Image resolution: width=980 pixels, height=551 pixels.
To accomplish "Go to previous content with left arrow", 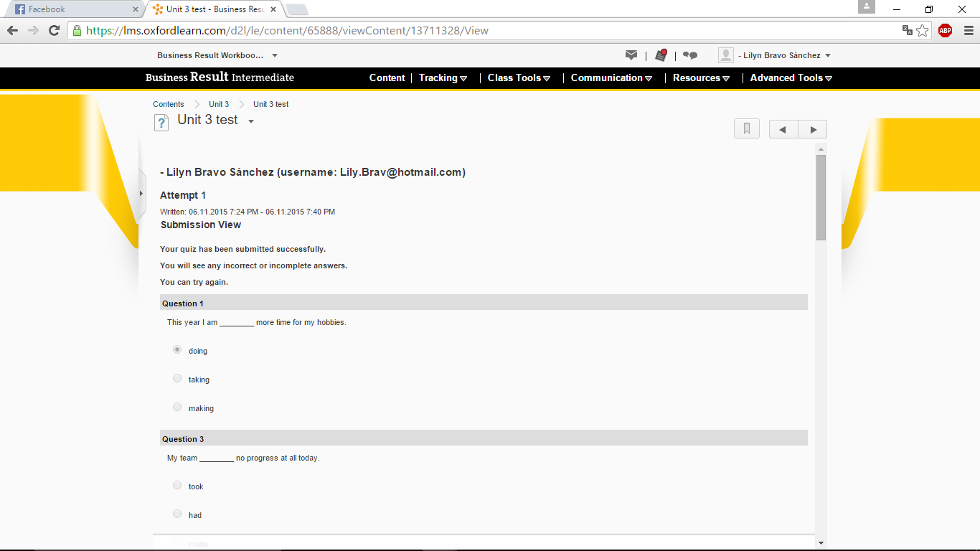I will pos(783,129).
